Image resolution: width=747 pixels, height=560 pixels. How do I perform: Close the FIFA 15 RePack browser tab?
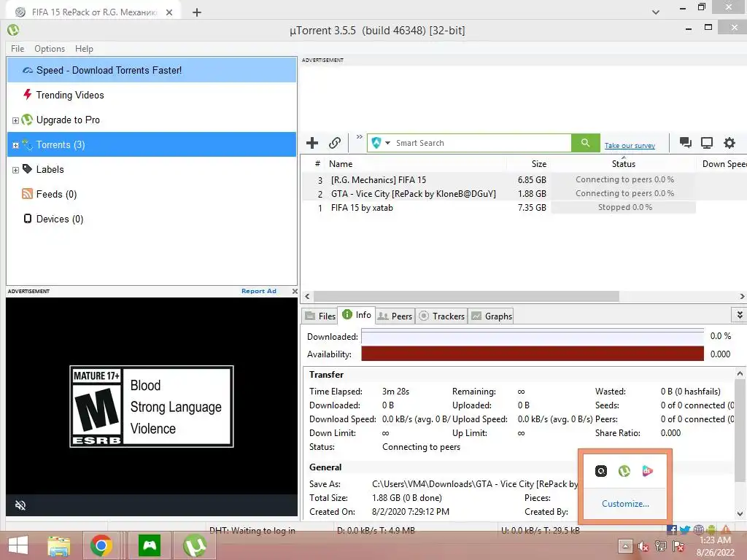pos(169,12)
